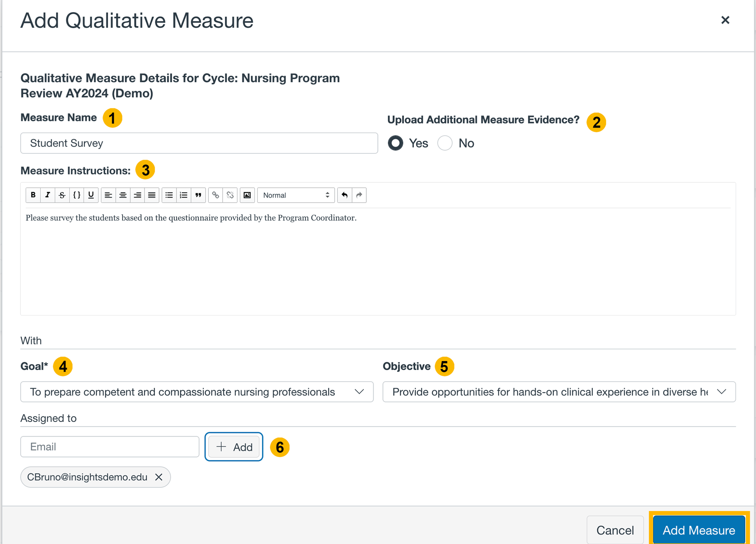The height and width of the screenshot is (544, 756).
Task: Underline the selected instruction text
Action: pyautogui.click(x=91, y=195)
